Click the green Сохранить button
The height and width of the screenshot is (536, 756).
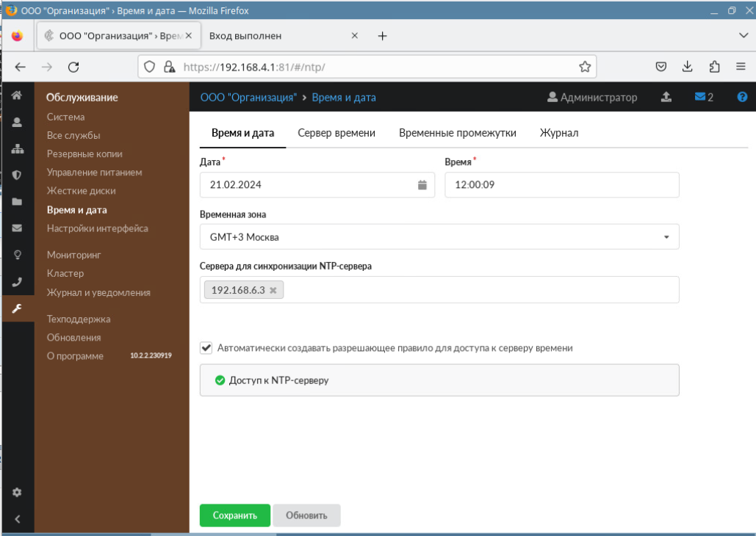[235, 515]
